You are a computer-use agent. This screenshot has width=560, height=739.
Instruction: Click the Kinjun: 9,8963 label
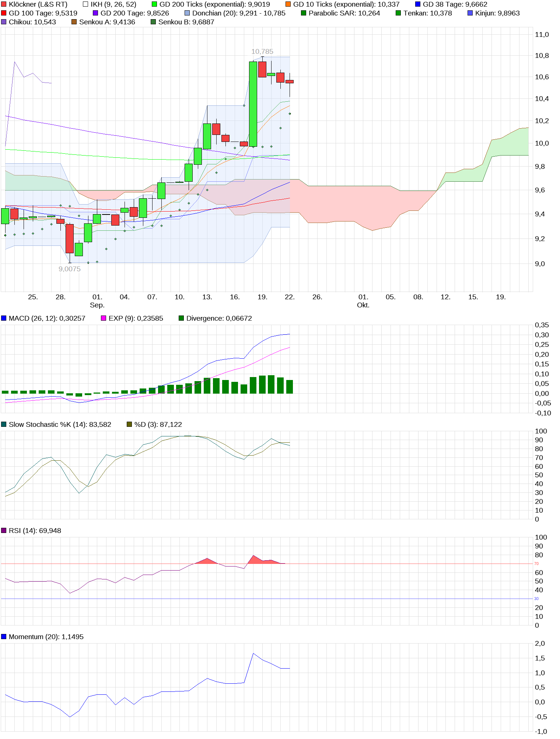[x=497, y=13]
